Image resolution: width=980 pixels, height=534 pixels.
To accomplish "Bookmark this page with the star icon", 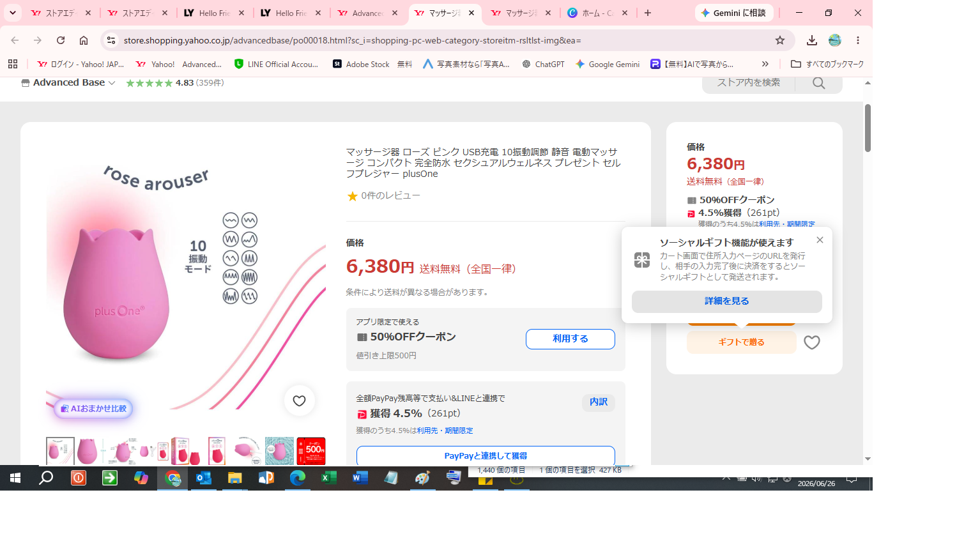I will (x=780, y=40).
